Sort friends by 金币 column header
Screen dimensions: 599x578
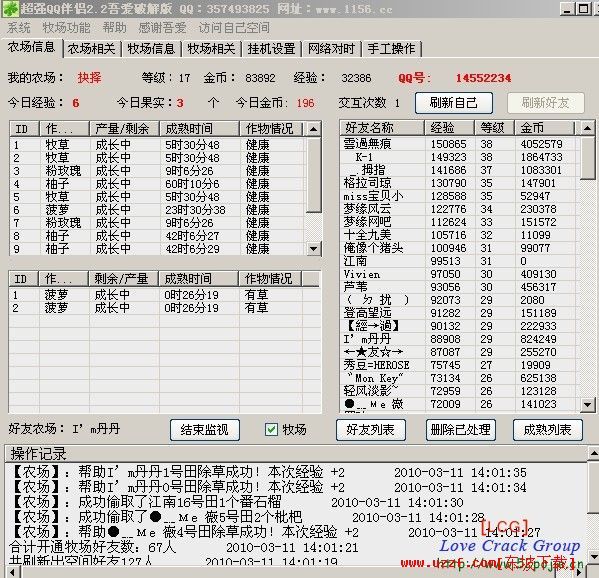click(x=544, y=128)
